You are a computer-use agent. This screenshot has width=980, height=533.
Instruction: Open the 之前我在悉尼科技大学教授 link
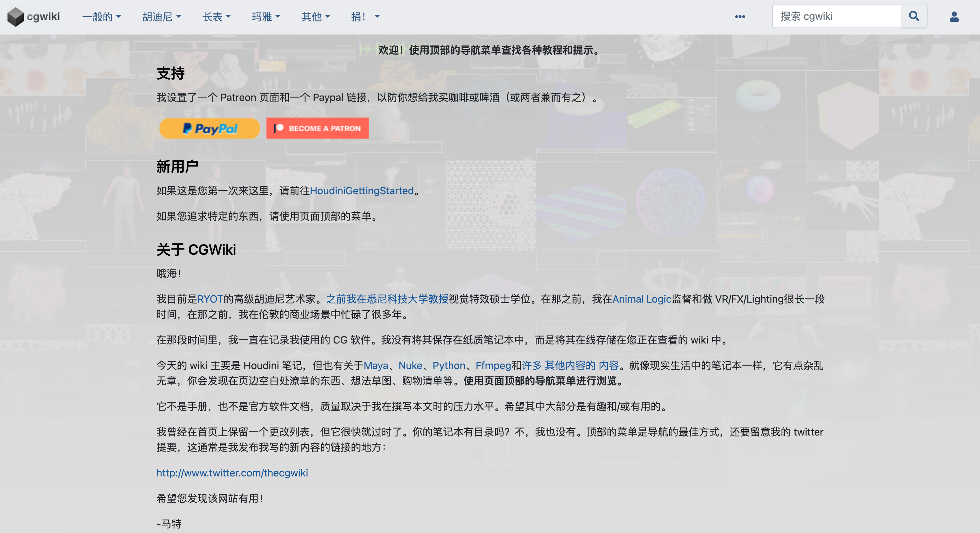(x=387, y=299)
